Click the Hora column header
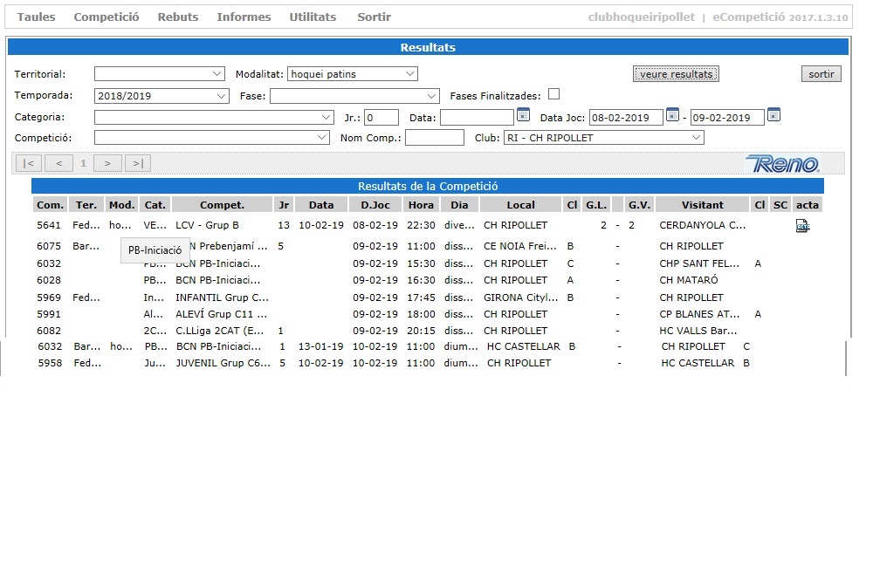This screenshot has height=588, width=873. (421, 205)
